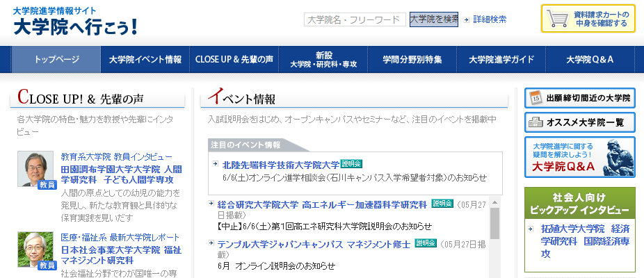The image size is (644, 278).
Task: Click the 大学院名・フリーワード search field
Action: coord(355,19)
